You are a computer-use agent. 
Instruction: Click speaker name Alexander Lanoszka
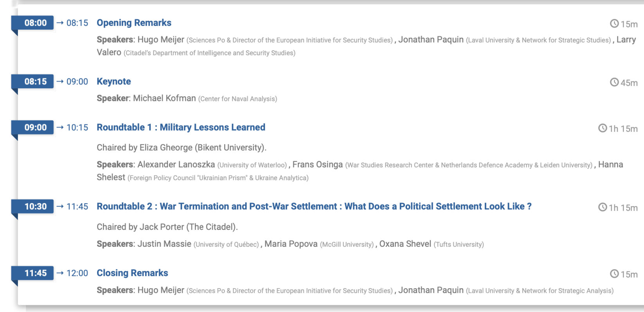176,165
